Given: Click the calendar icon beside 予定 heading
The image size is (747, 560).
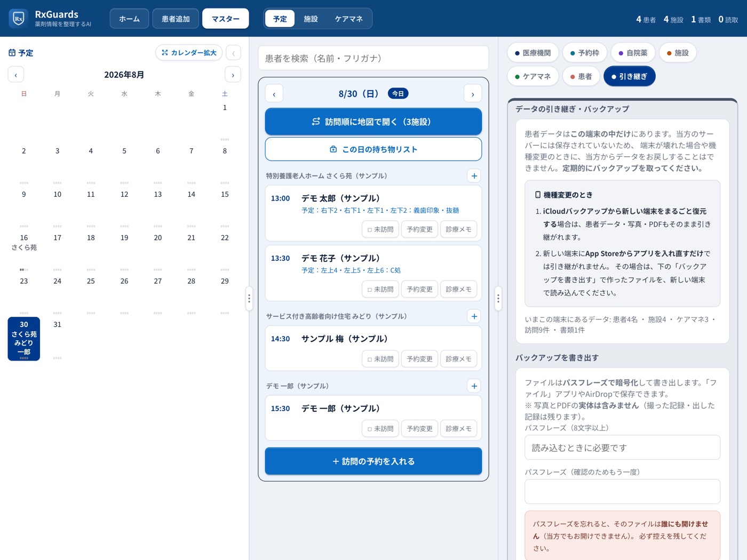Looking at the screenshot, I should (12, 53).
